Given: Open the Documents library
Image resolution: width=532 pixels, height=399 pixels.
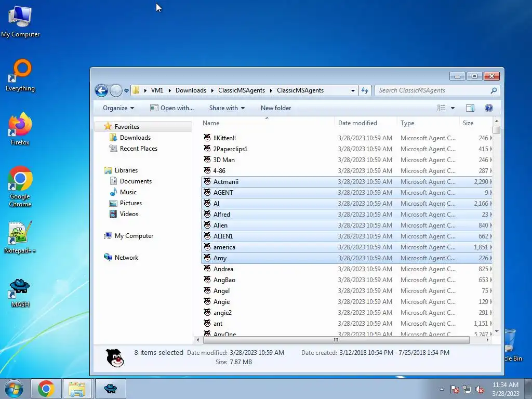Looking at the screenshot, I should [136, 181].
